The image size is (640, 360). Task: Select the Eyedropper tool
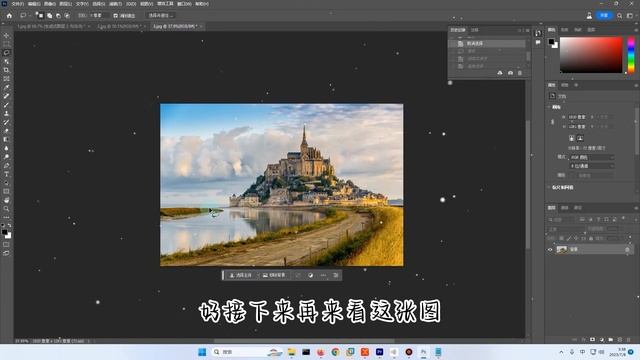point(6,87)
